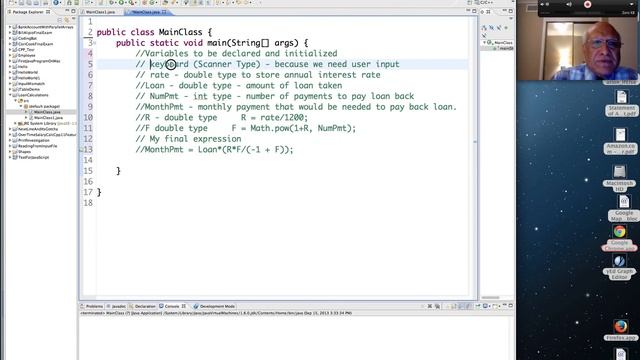640x360 pixels.
Task: Remove launch with console X icon
Action: point(430,306)
